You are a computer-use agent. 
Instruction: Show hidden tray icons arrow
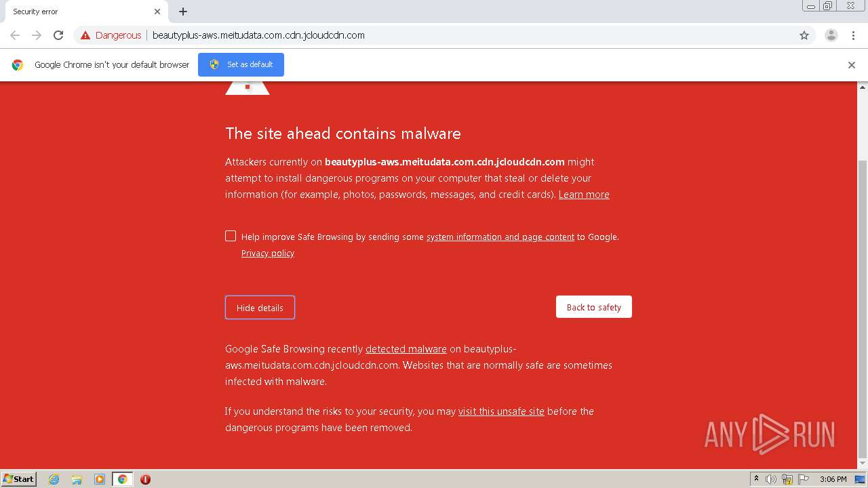(x=757, y=479)
